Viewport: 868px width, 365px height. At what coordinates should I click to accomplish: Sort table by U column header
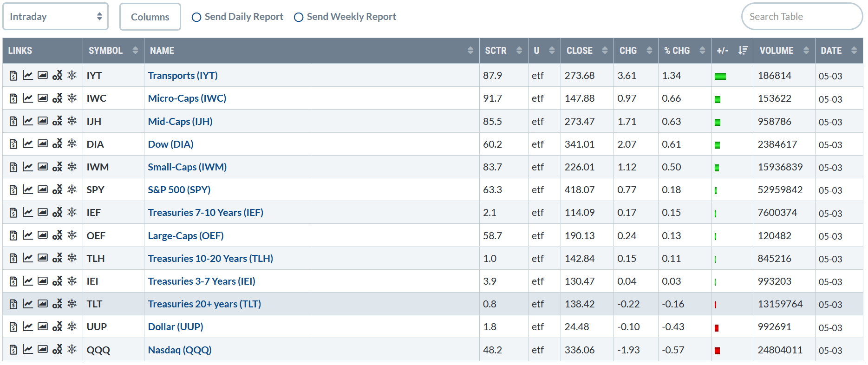click(544, 51)
